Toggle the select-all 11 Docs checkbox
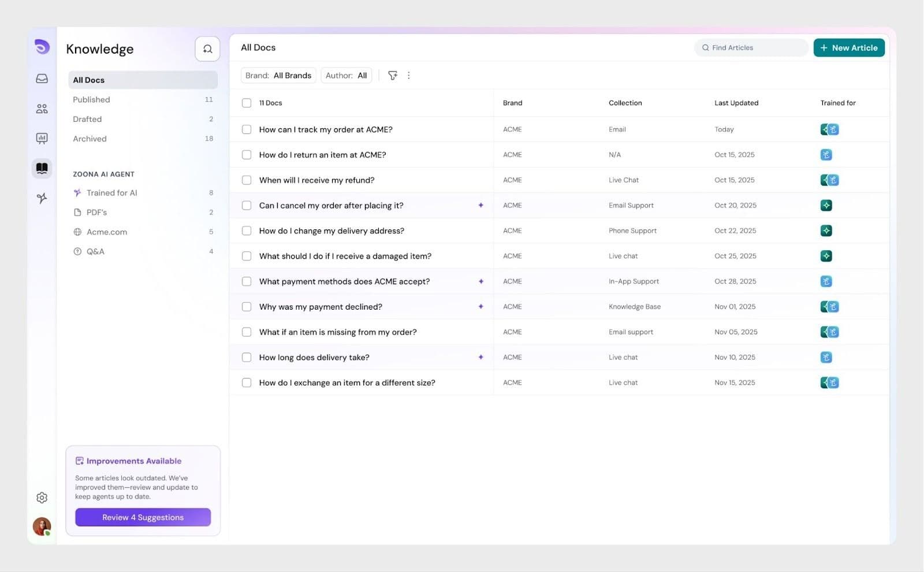Image resolution: width=924 pixels, height=572 pixels. pyautogui.click(x=247, y=103)
